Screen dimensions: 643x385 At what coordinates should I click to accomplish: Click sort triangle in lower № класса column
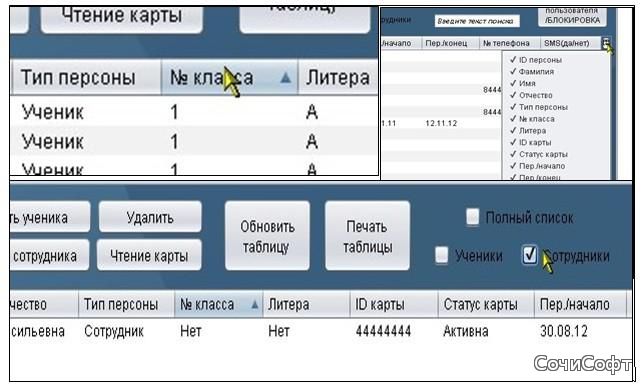pos(255,304)
